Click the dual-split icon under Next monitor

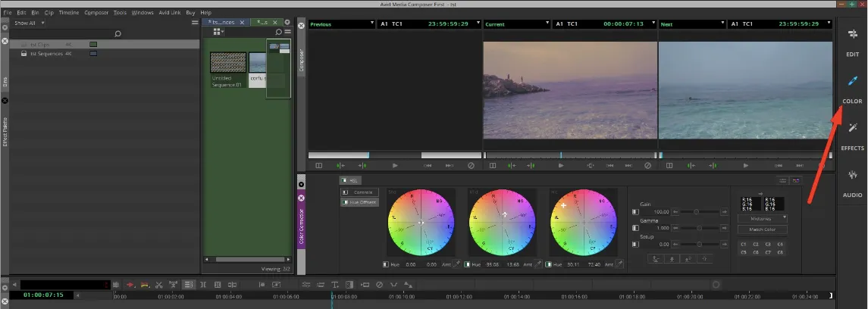click(x=669, y=165)
